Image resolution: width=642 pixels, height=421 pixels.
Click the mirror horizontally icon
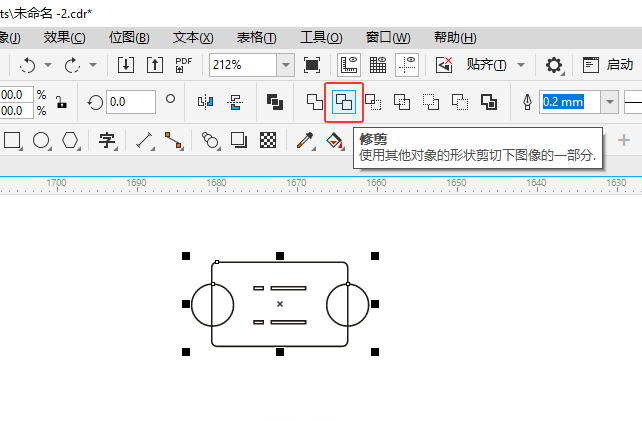pyautogui.click(x=206, y=102)
